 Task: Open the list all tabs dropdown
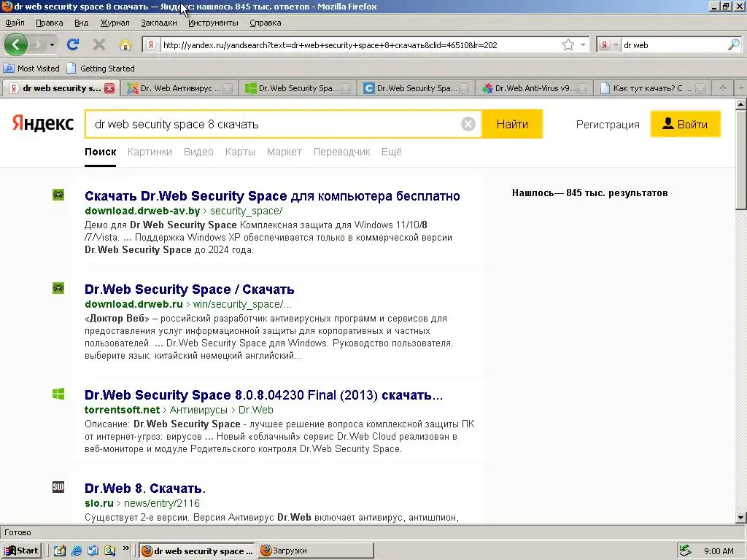[x=741, y=88]
